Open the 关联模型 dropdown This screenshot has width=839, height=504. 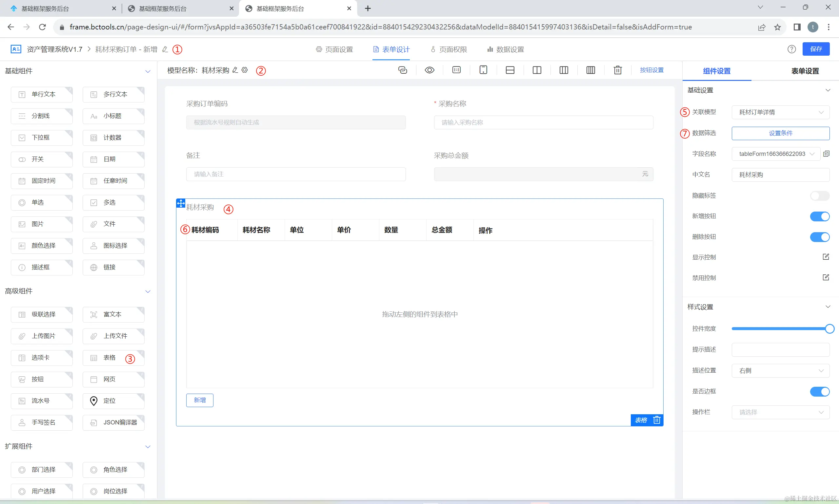[x=780, y=112]
